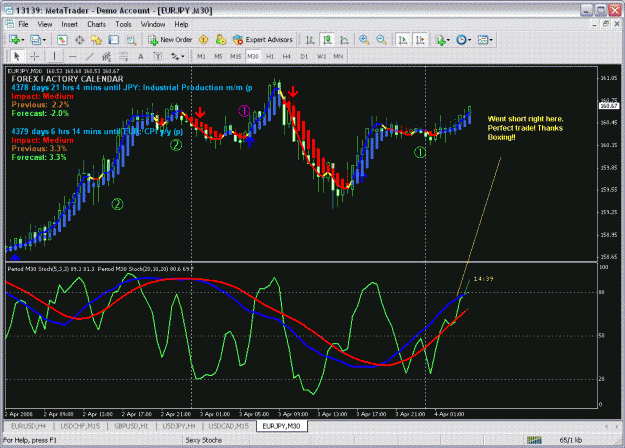Select the Vertical Line tool
The width and height of the screenshot is (625, 448).
54,57
